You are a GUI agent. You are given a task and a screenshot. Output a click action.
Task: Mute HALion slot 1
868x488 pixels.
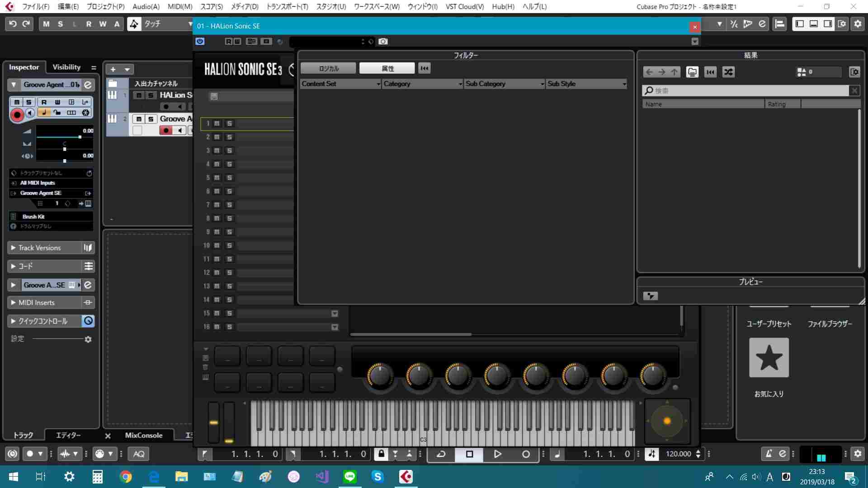tap(217, 123)
